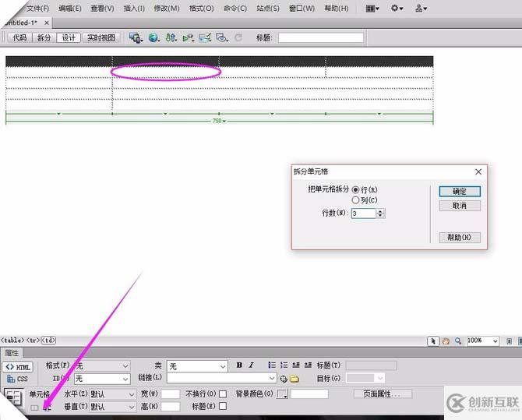The image size is (522, 420).
Task: Toggle italic I formatting
Action: [x=252, y=365]
